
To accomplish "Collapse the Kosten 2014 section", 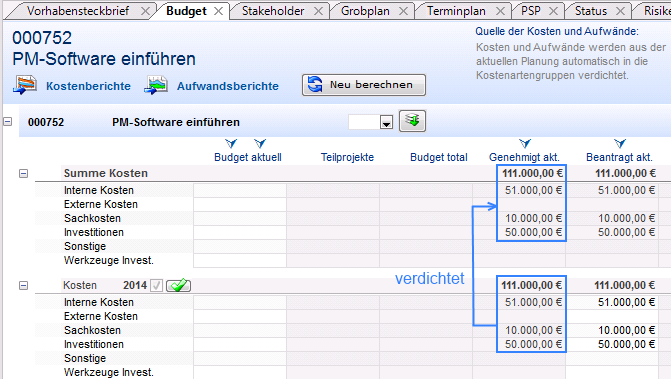I will click(x=24, y=285).
